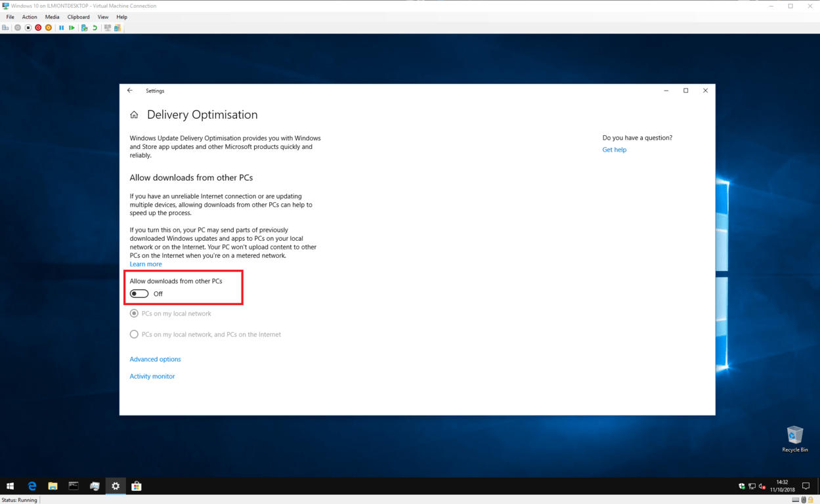Screen dimensions: 820x504
Task: Open the Task Manager taskbar icon
Action: click(95, 486)
